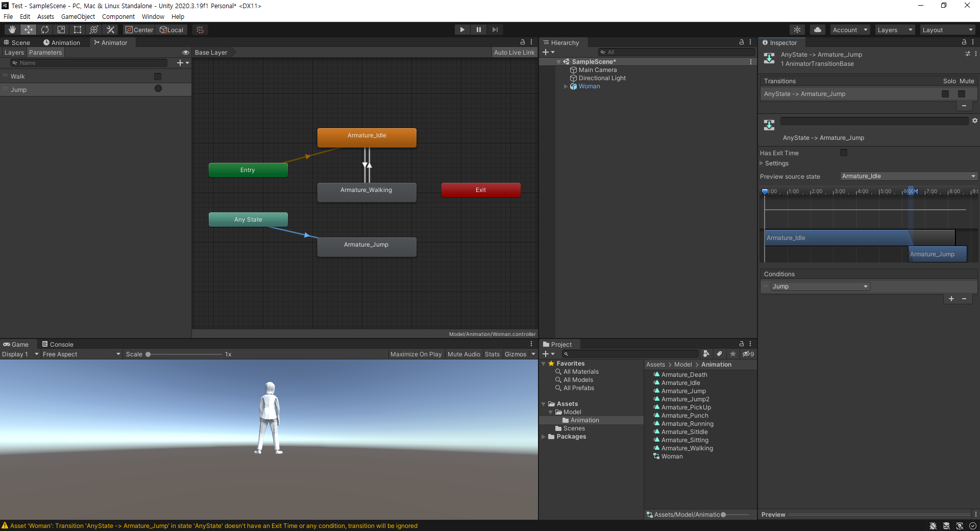Open the Jump condition dropdown
Screen dimensions: 980x531
click(x=820, y=286)
